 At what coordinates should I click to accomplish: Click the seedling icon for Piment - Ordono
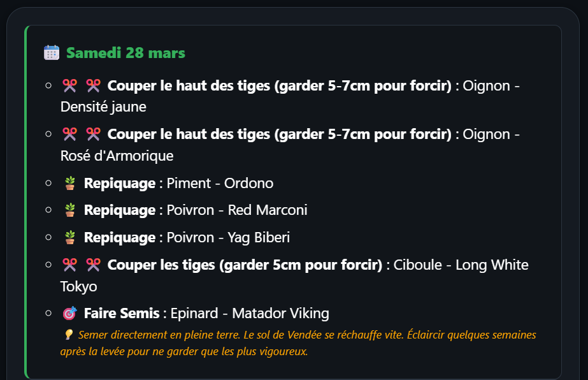tap(70, 184)
